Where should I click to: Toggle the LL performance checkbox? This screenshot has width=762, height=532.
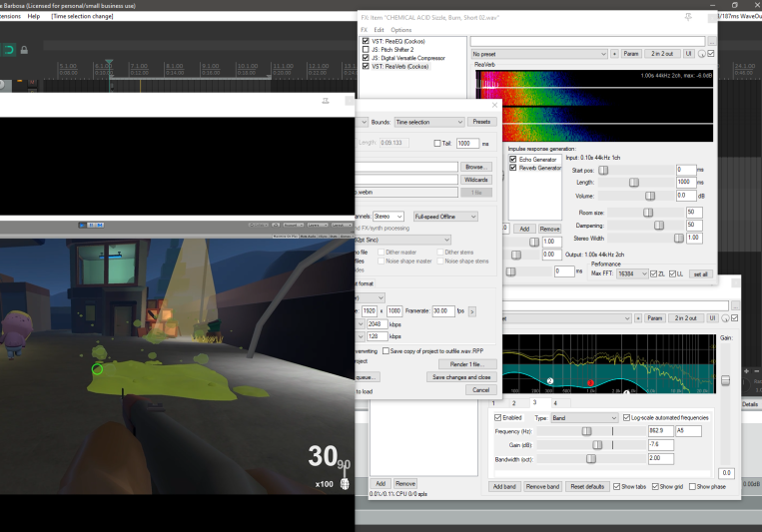tap(672, 274)
